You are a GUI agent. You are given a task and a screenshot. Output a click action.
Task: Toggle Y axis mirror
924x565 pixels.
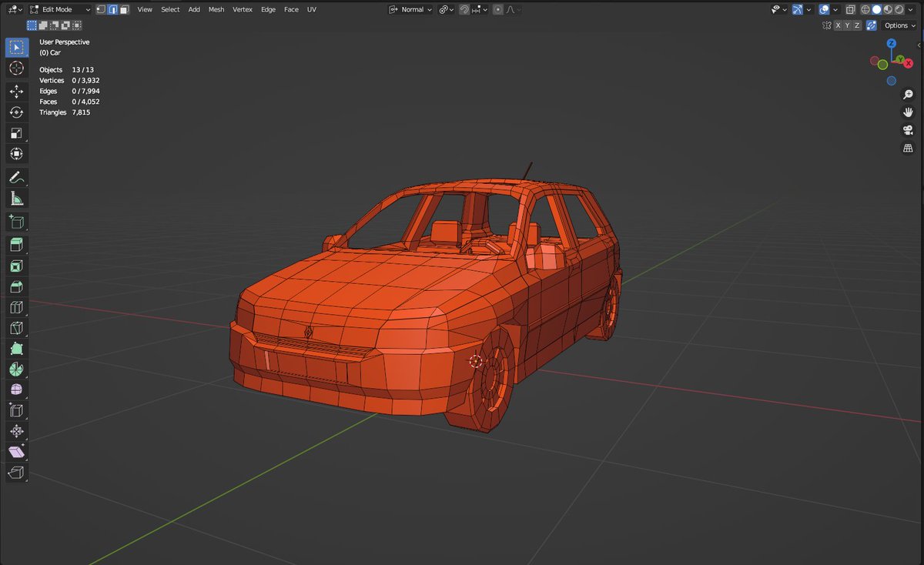pos(847,25)
